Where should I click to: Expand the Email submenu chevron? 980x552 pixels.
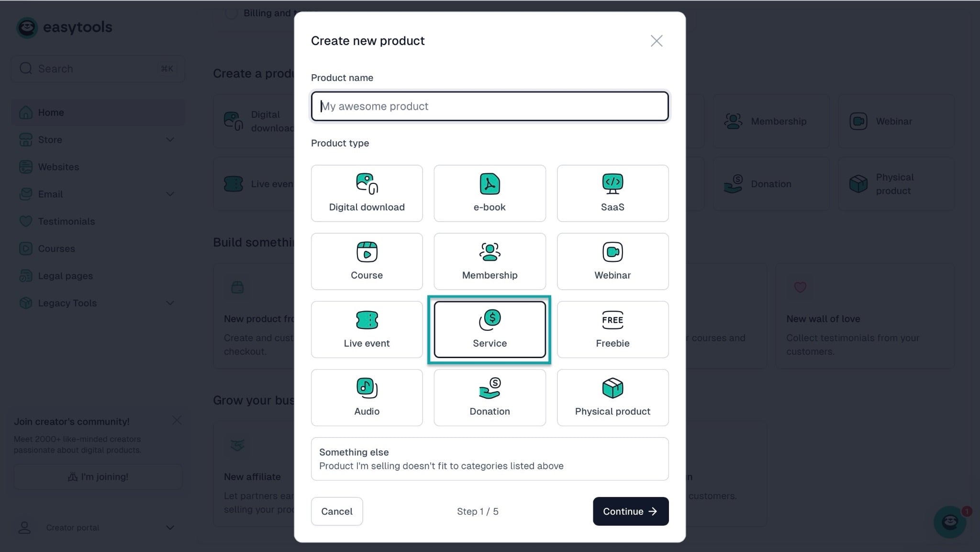point(170,194)
